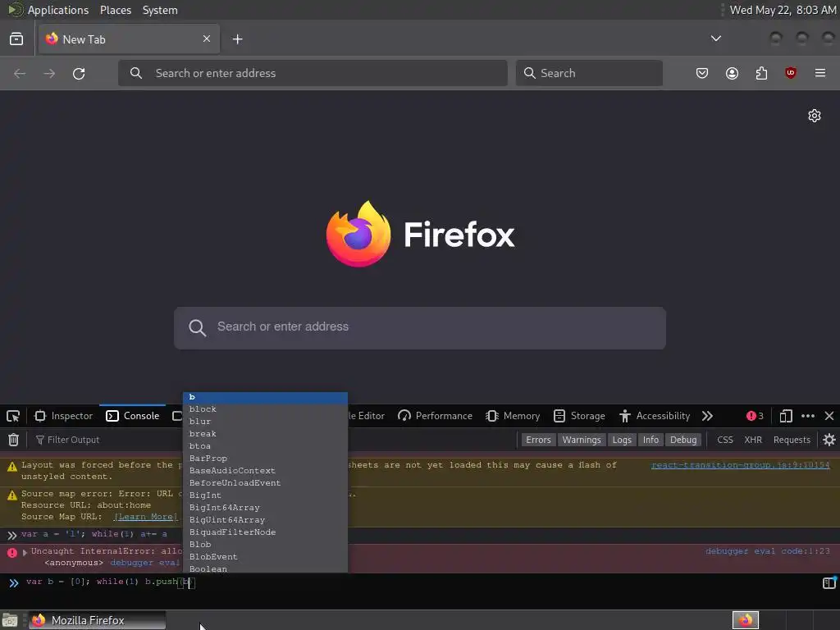Open the Learn More link
This screenshot has width=840, height=630.
[x=146, y=517]
